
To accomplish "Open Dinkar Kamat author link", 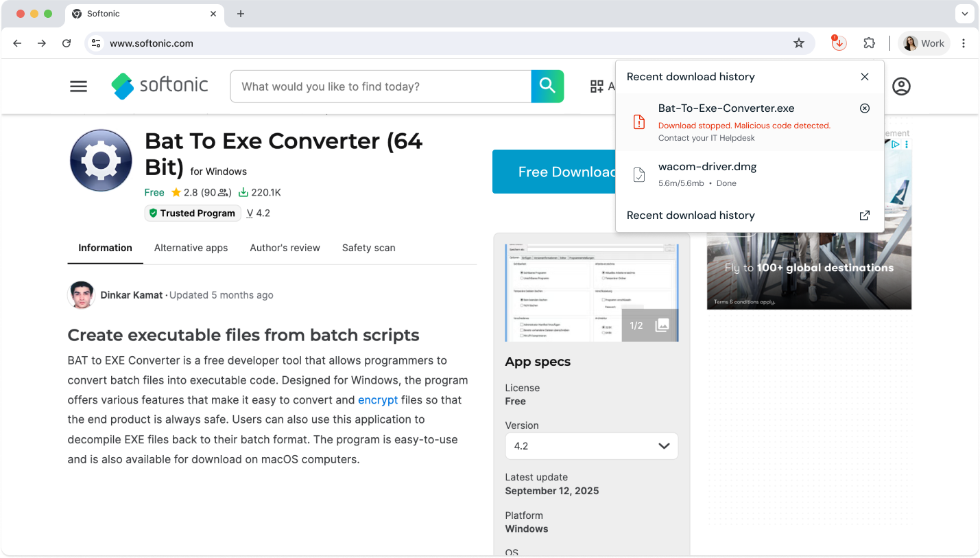I will [132, 295].
